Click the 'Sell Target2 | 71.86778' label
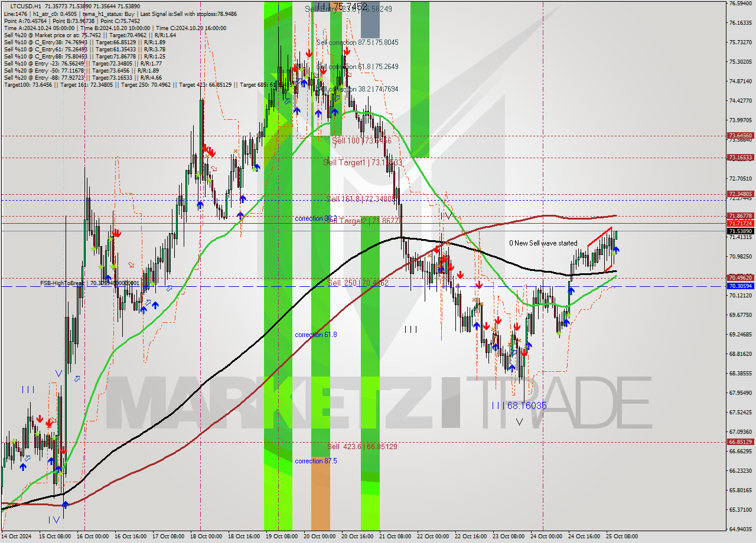The width and height of the screenshot is (756, 543). (363, 221)
